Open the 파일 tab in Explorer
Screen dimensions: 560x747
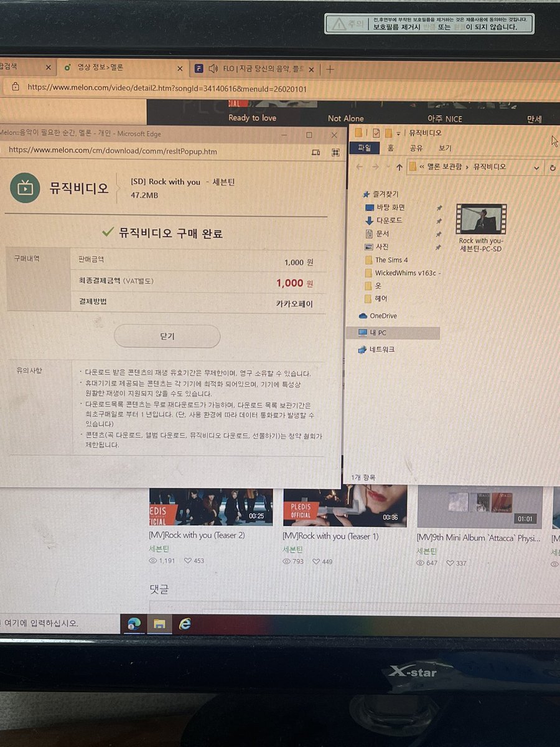[364, 148]
